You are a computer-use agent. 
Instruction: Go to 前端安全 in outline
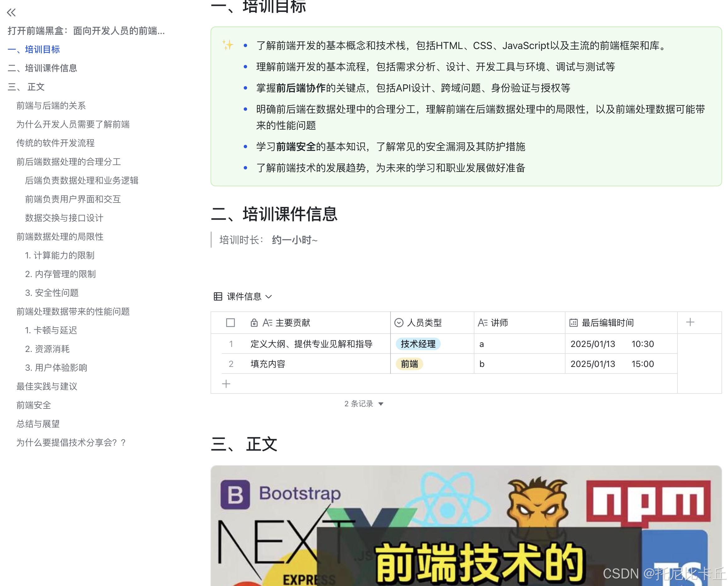(x=33, y=405)
